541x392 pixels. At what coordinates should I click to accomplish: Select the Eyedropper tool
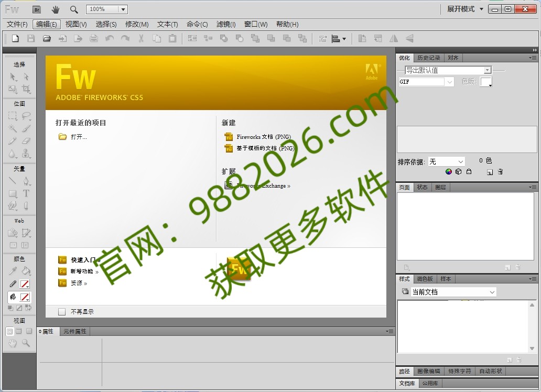click(x=13, y=271)
